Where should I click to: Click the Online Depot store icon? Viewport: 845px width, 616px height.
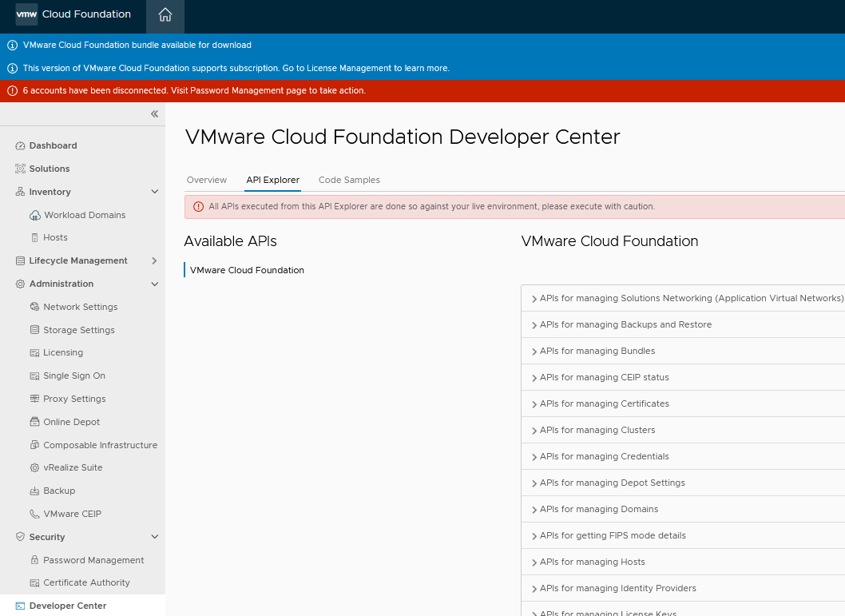[34, 422]
